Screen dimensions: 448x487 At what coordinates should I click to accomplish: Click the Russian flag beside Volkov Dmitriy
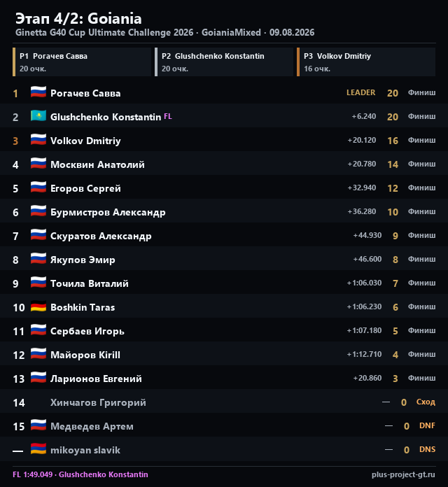[x=38, y=140]
